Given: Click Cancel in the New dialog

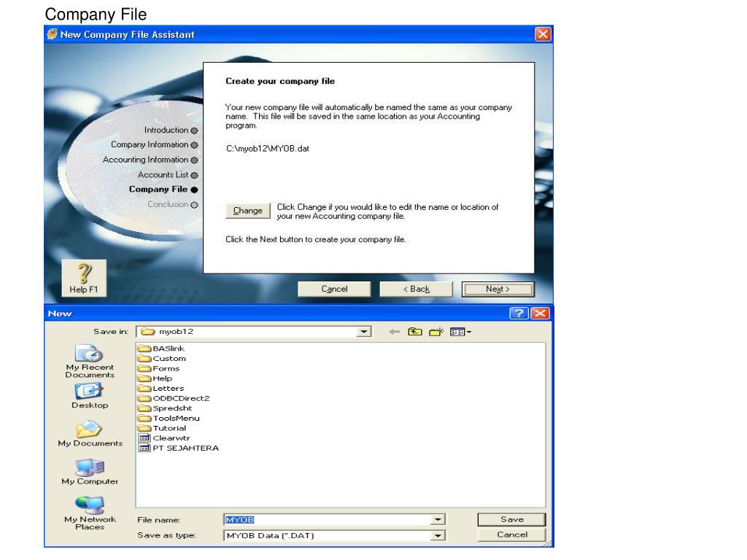Looking at the screenshot, I should pyautogui.click(x=512, y=534).
